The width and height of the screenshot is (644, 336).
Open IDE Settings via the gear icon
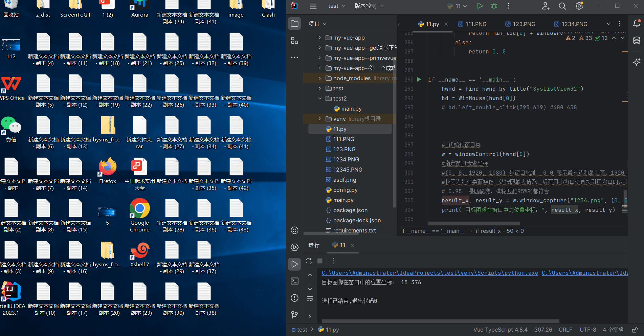(579, 6)
